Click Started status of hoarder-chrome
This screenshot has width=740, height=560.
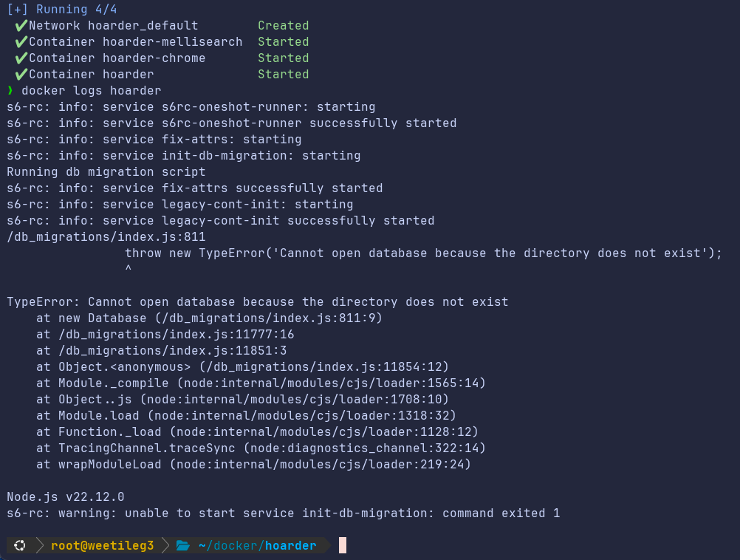tap(283, 58)
